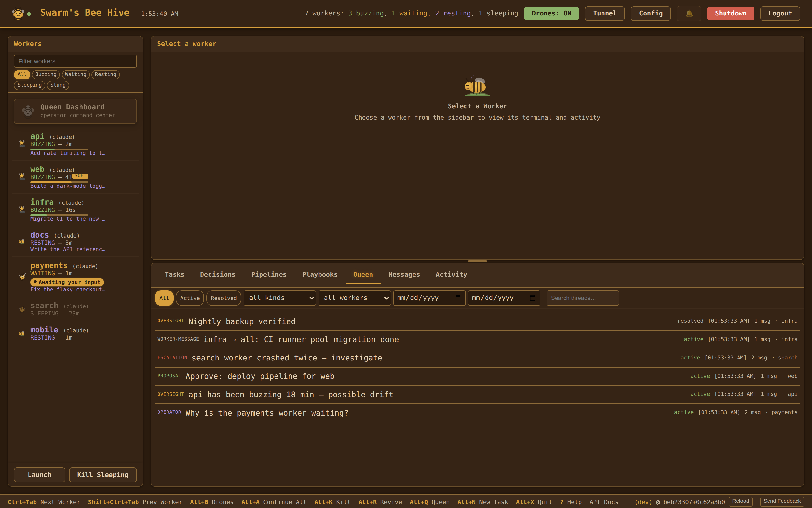This screenshot has height=508, width=812.
Task: Open Approve: deploy pipeline for web proposal
Action: click(477, 376)
